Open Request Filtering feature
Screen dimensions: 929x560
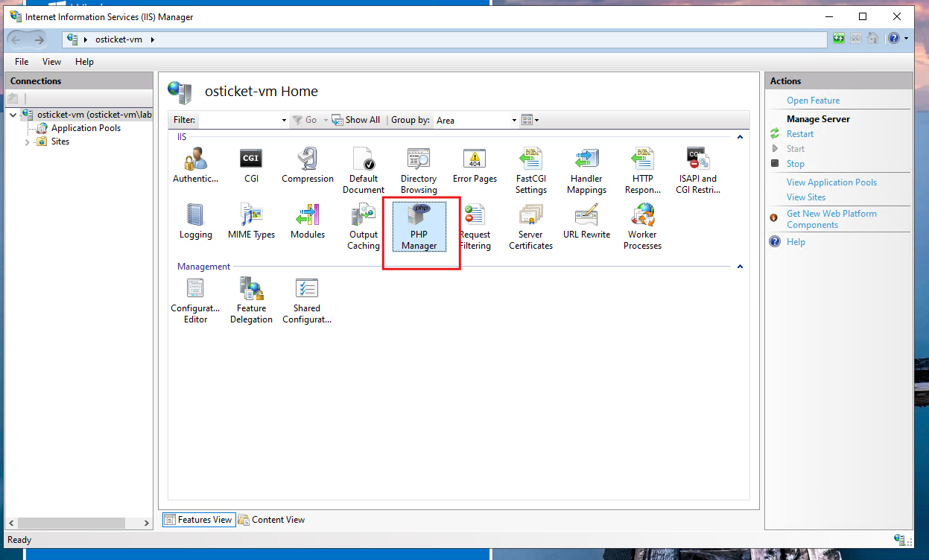475,226
